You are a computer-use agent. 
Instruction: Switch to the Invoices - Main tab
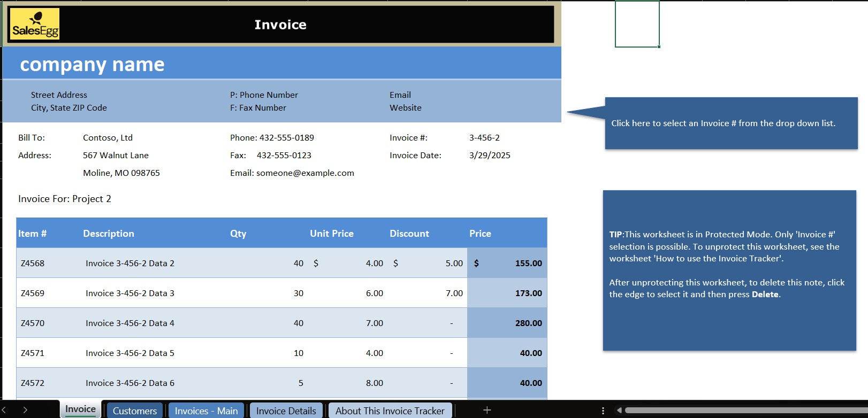(206, 411)
